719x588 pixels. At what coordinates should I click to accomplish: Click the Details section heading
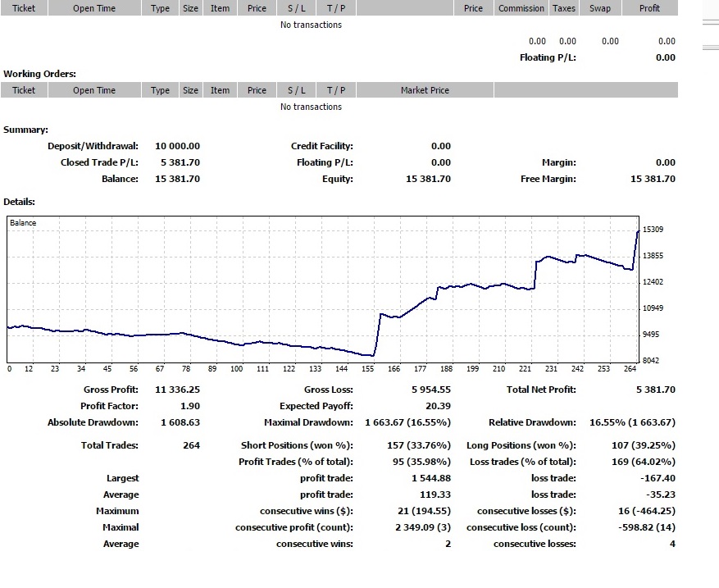click(x=19, y=201)
